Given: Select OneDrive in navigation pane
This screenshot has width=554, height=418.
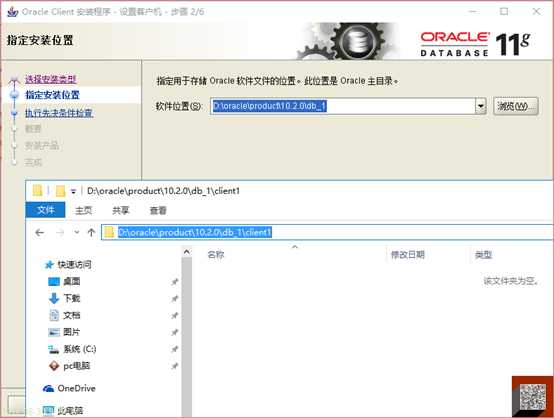Looking at the screenshot, I should 76,388.
